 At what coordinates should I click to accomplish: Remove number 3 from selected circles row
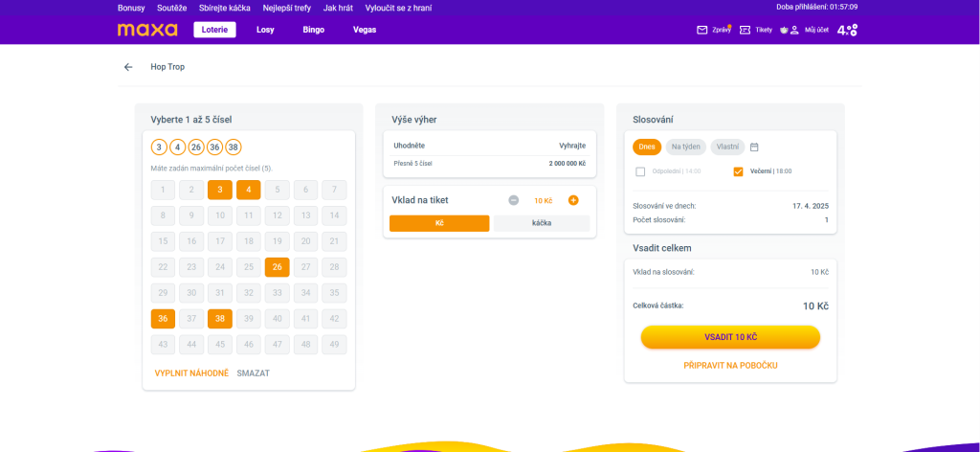pos(159,147)
